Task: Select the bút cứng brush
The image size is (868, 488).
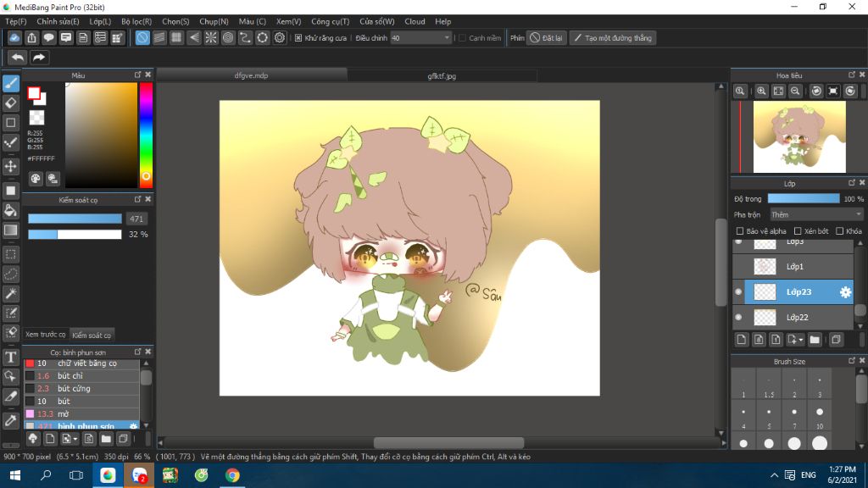Action: point(81,388)
